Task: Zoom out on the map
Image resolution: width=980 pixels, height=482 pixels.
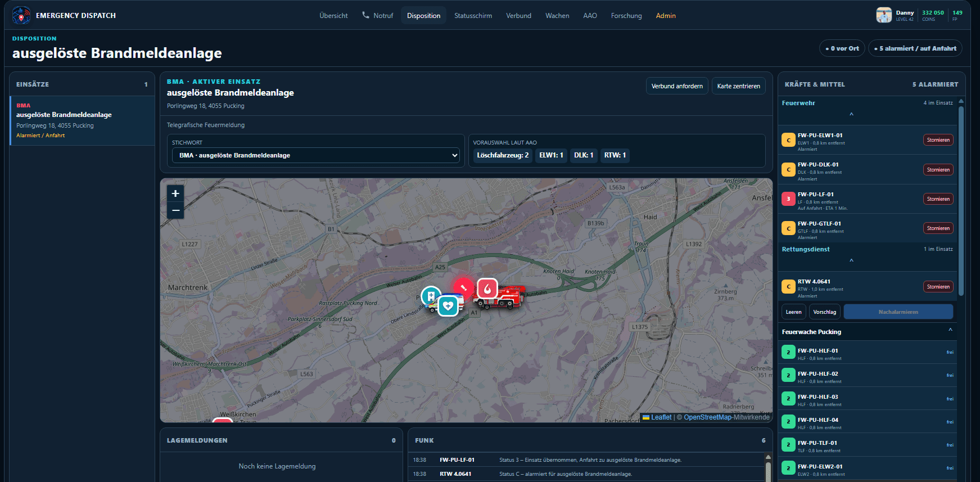Action: click(x=175, y=210)
